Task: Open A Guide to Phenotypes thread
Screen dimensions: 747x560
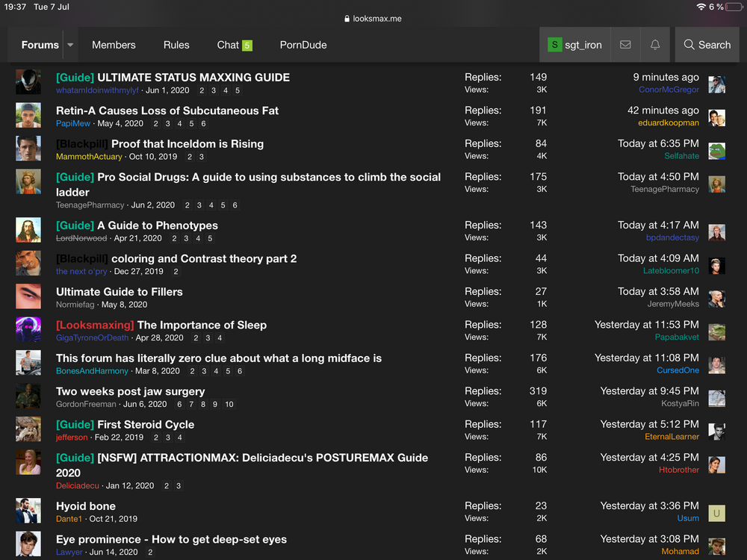Action: tap(158, 225)
